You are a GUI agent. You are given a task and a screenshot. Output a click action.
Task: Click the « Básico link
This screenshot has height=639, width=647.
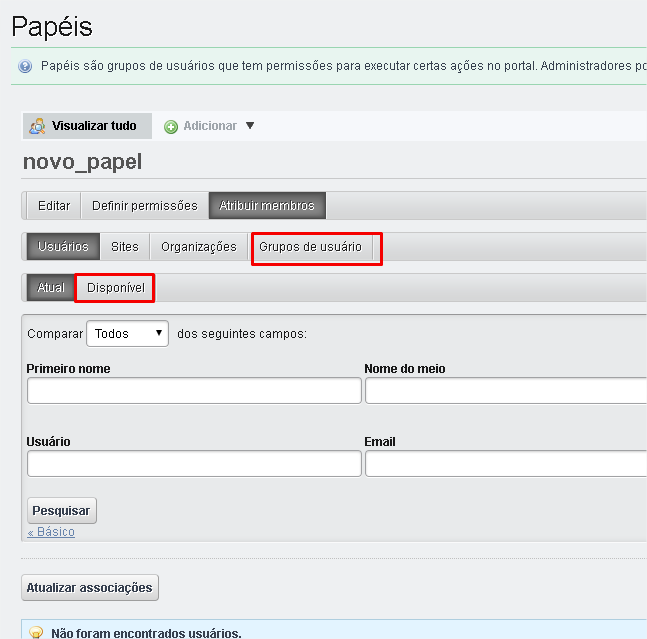pos(51,532)
